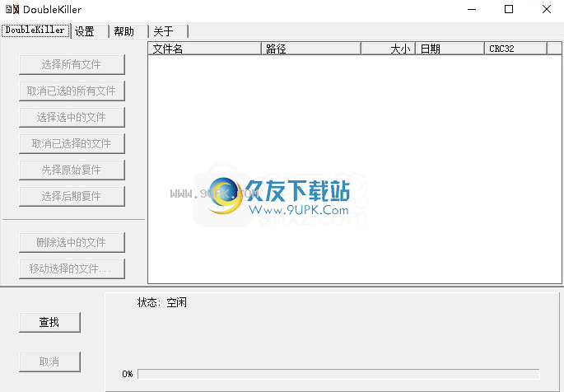Sort by the 日期 column header
The height and width of the screenshot is (392, 564).
(x=450, y=49)
